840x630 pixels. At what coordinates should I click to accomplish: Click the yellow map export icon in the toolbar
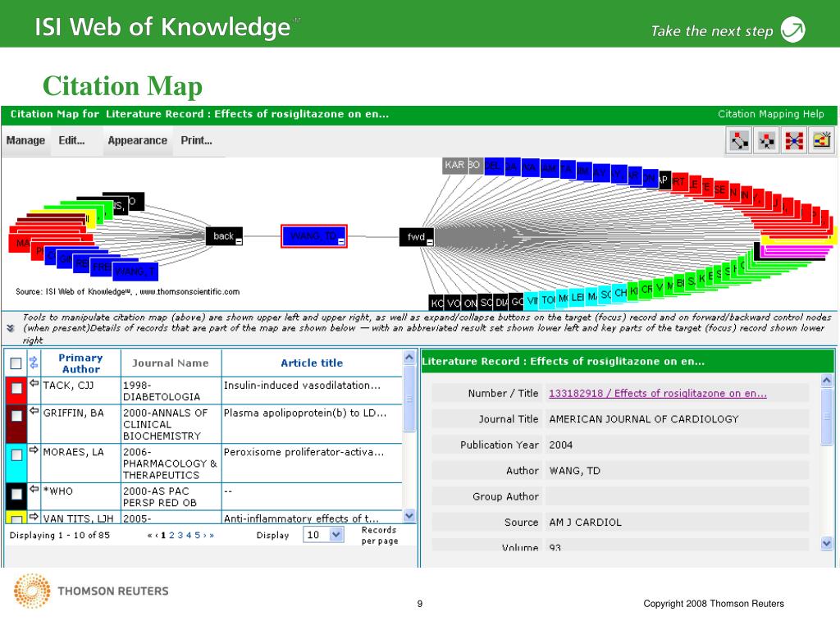click(x=822, y=141)
